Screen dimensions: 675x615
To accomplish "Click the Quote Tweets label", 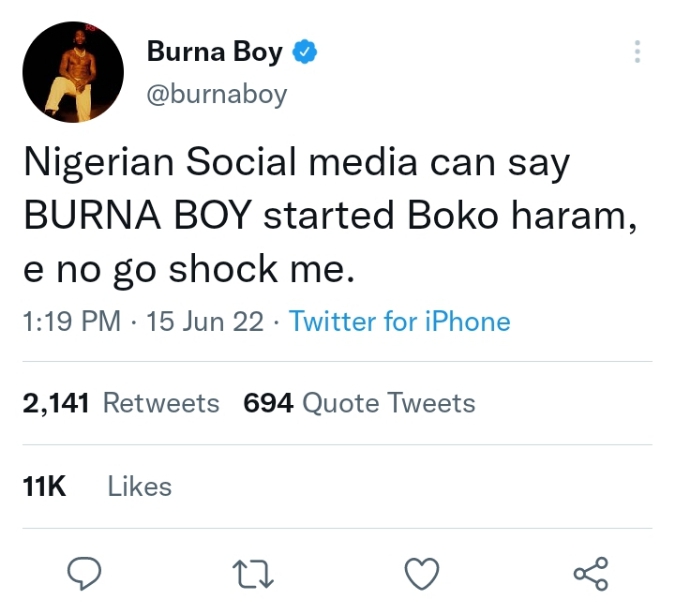I will [389, 403].
